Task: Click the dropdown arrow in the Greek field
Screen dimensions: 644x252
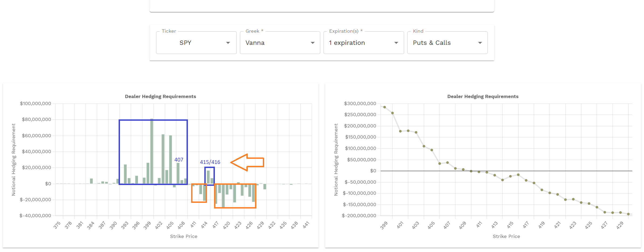Action: tap(313, 43)
